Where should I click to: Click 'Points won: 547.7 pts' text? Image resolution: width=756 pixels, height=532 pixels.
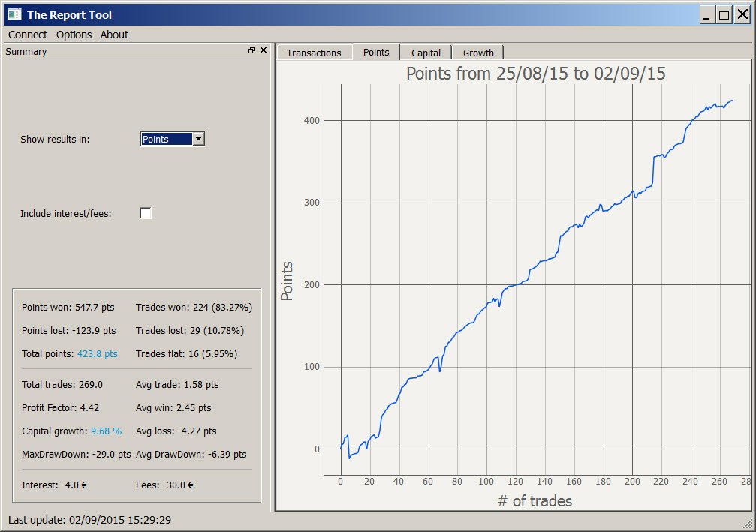[x=68, y=308]
